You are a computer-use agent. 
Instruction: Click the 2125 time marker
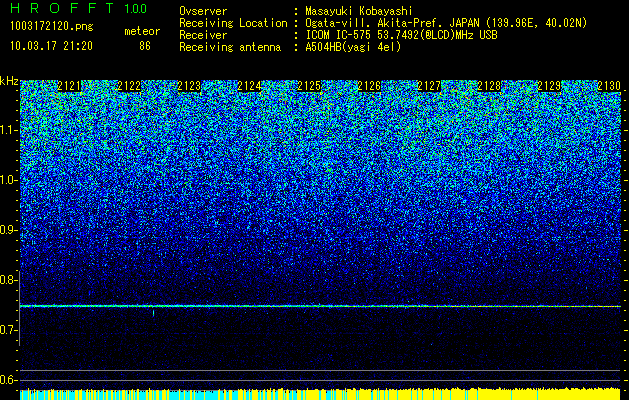click(x=309, y=86)
